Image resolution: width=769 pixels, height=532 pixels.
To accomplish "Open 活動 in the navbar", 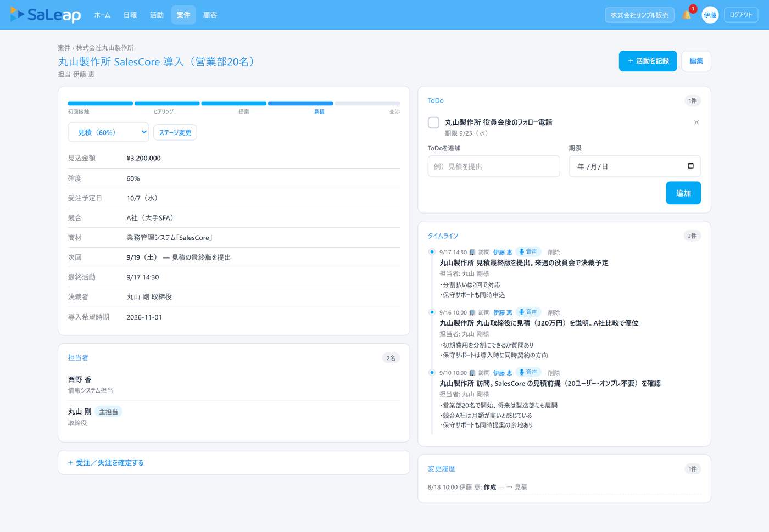I will point(157,15).
